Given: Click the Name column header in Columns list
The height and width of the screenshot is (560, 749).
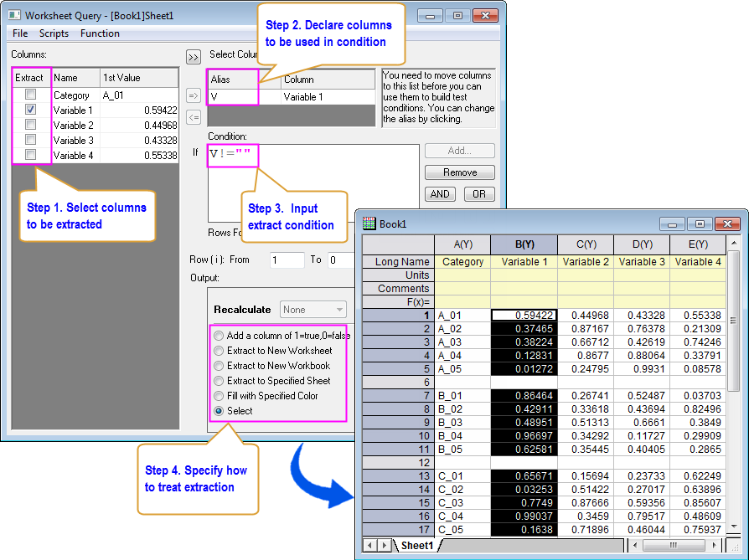Looking at the screenshot, I should tap(75, 78).
